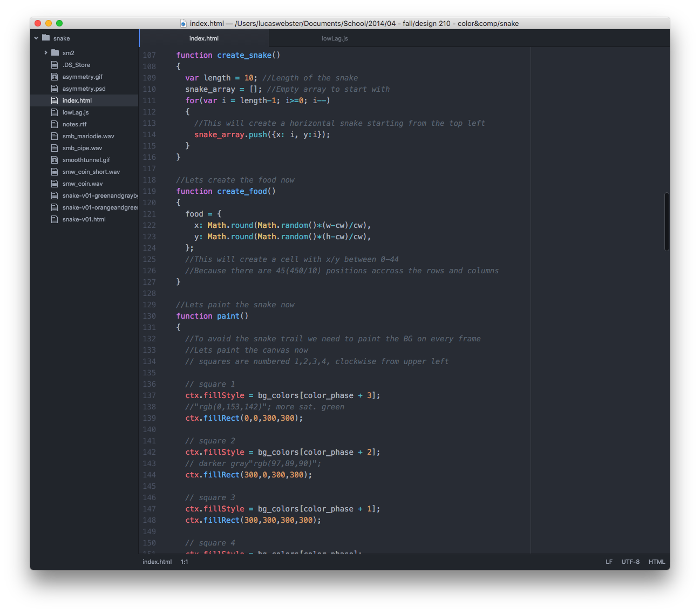Viewport: 700px width, 613px height.
Task: Select smw_coin_short.wav in the tree
Action: coord(91,172)
